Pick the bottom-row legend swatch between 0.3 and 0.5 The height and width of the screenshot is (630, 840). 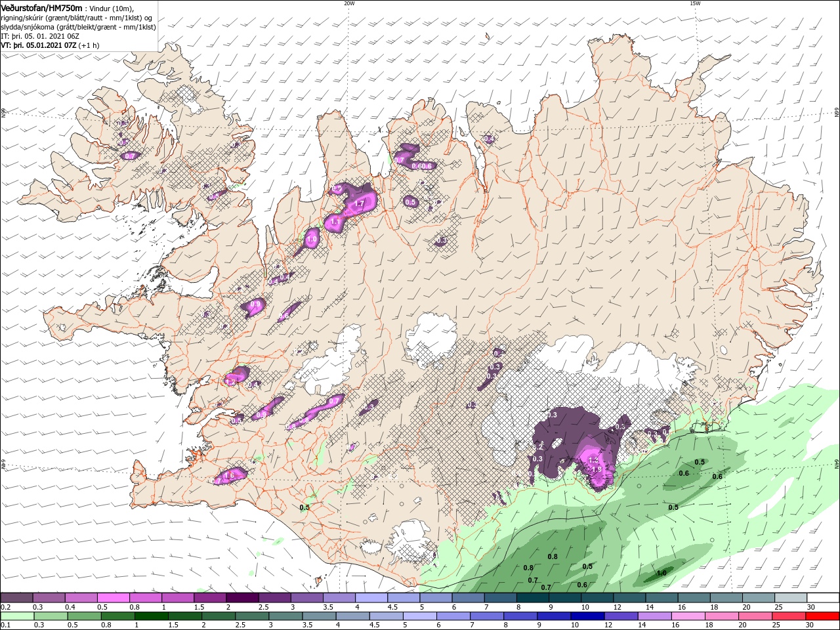tap(51, 616)
